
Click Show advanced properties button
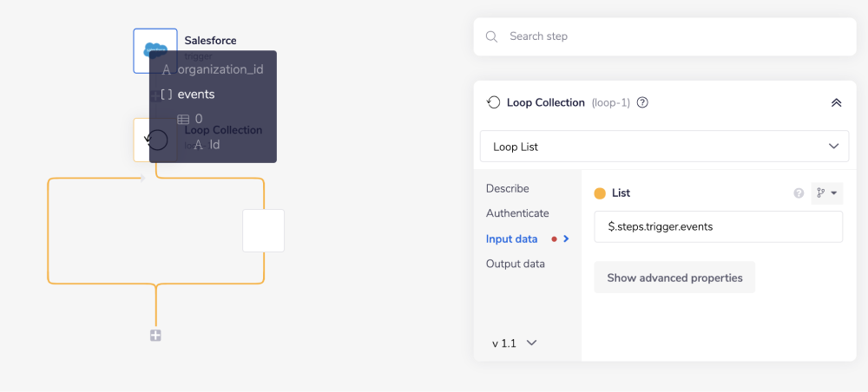point(674,278)
